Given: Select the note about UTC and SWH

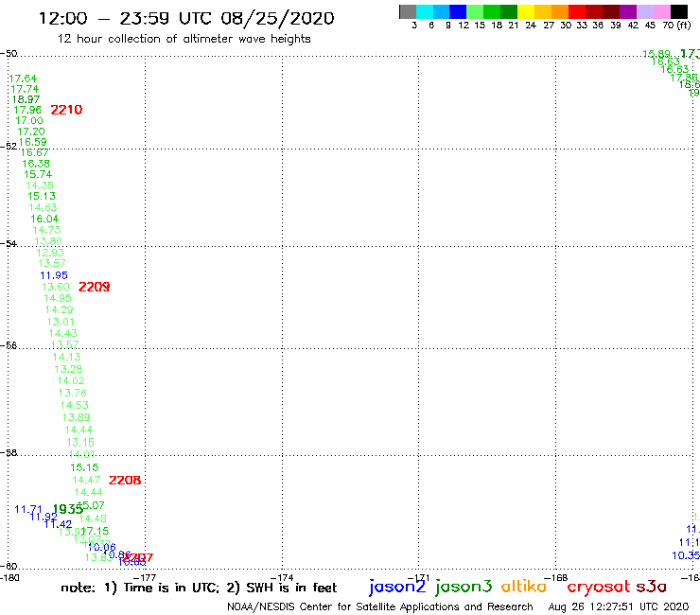Looking at the screenshot, I should (199, 588).
